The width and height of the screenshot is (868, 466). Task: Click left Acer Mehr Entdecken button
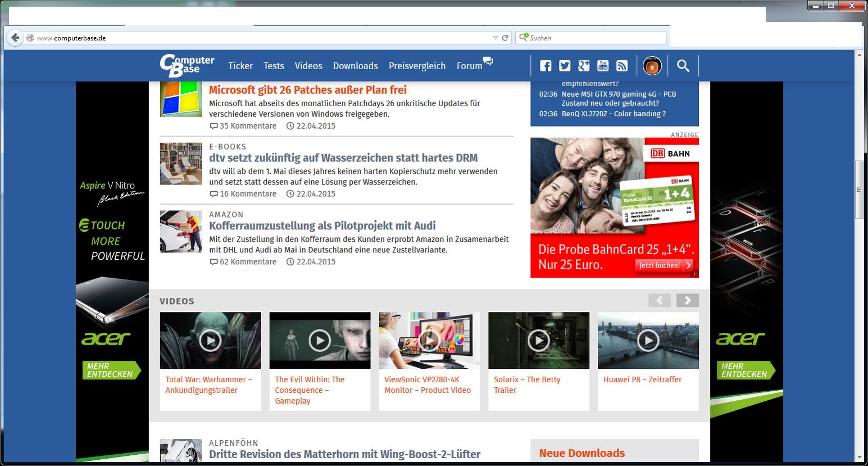coord(111,370)
